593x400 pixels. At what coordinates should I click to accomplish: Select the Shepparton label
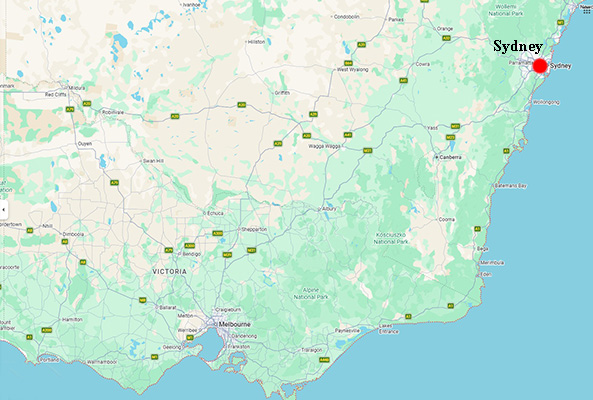(254, 229)
